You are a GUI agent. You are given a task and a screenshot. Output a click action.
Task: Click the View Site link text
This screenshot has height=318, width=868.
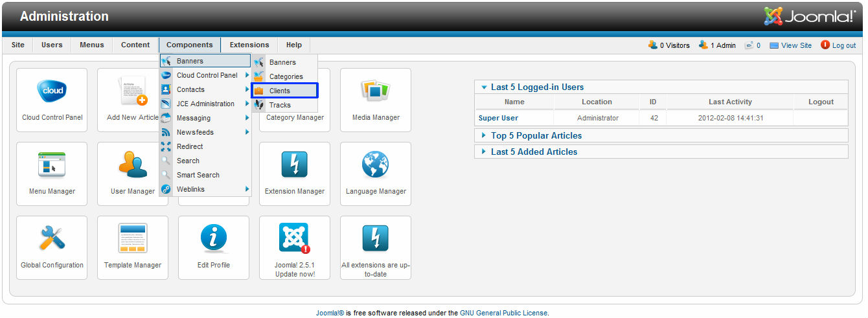coord(796,45)
